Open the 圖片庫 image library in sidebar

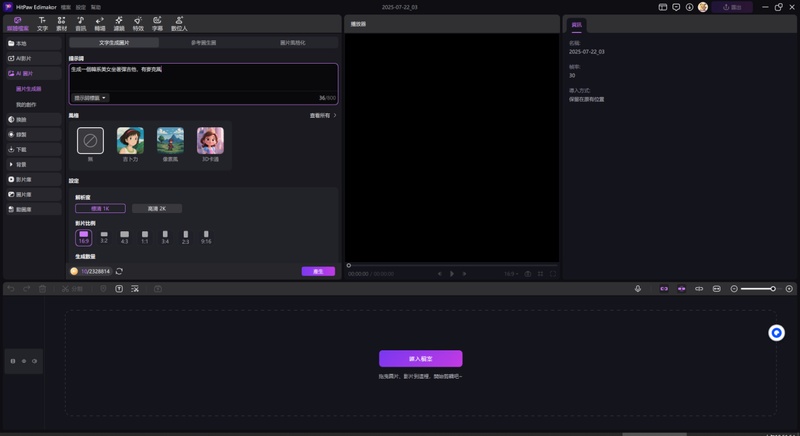click(33, 194)
